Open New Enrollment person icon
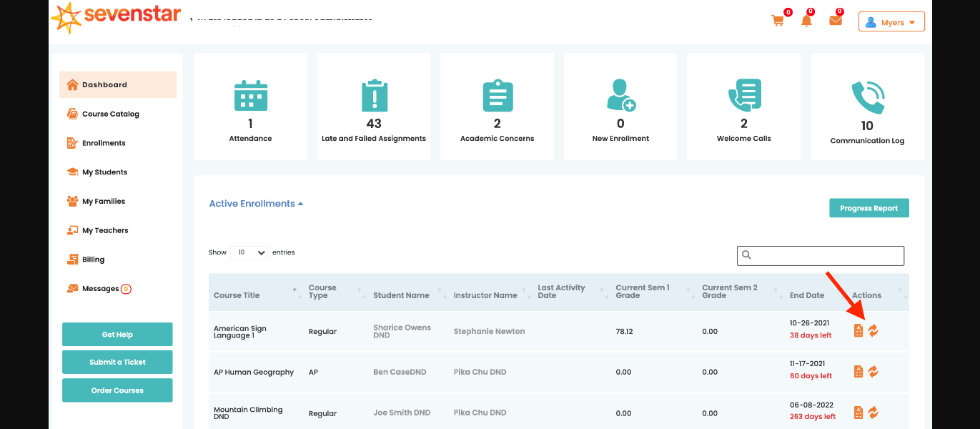This screenshot has width=980, height=429. (x=620, y=95)
